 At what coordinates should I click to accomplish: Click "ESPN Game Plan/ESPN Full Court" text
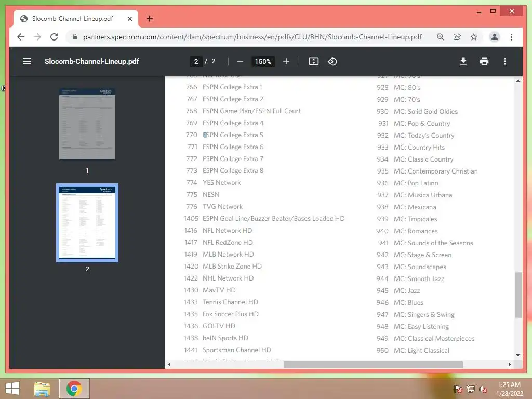pyautogui.click(x=251, y=111)
